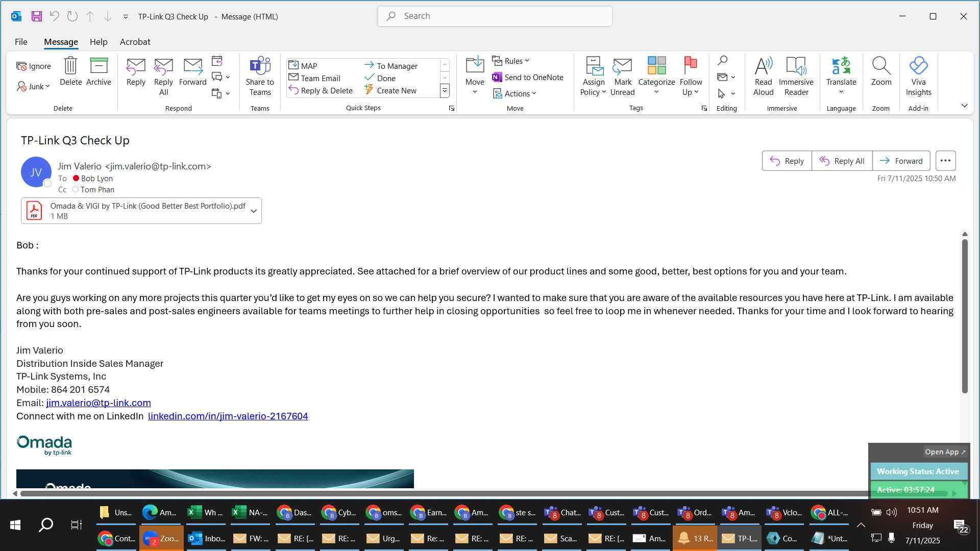Select the Message tab

click(61, 42)
